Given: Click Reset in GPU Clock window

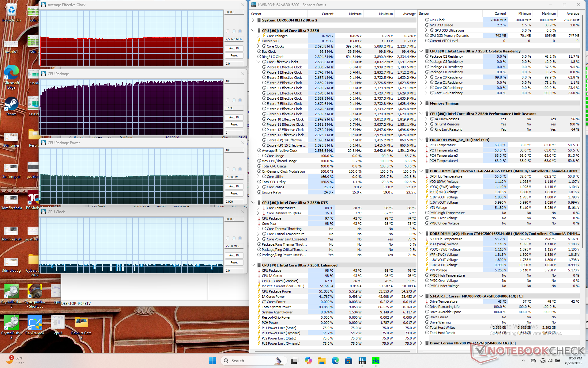Looking at the screenshot, I should (234, 263).
